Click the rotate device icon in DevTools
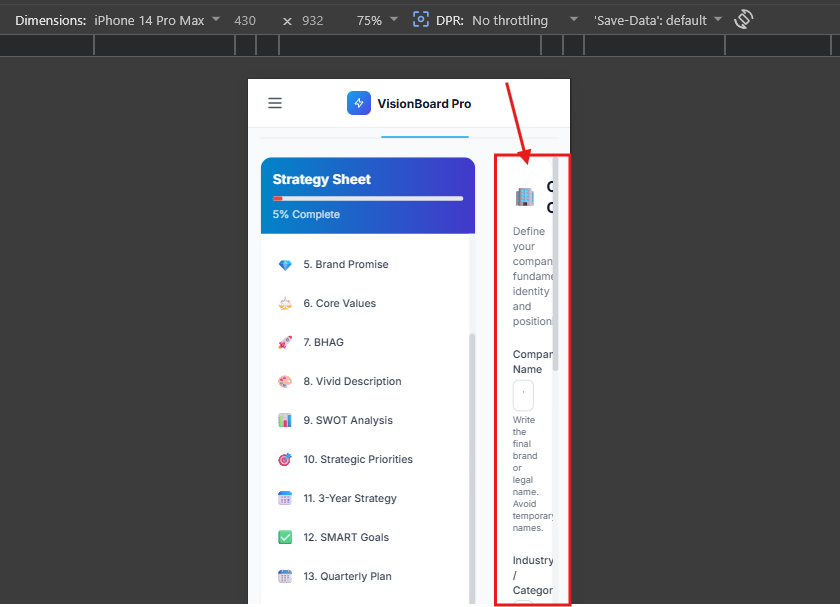This screenshot has width=840, height=607. tap(744, 20)
